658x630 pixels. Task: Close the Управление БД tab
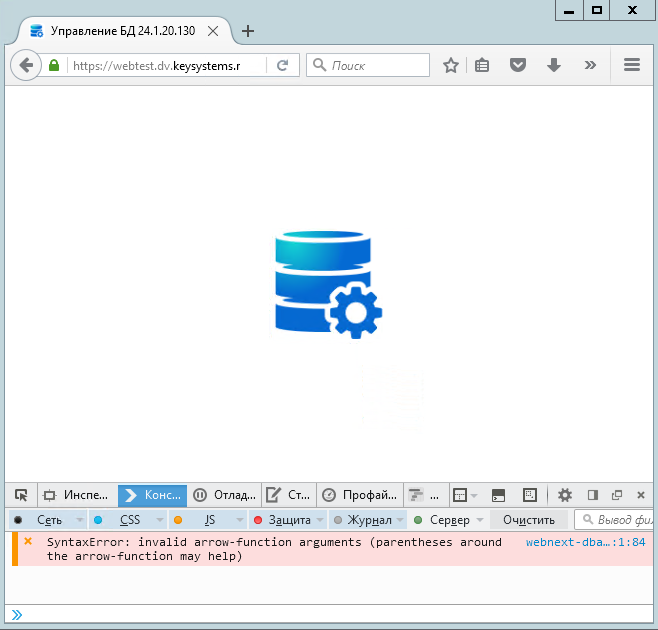[213, 31]
